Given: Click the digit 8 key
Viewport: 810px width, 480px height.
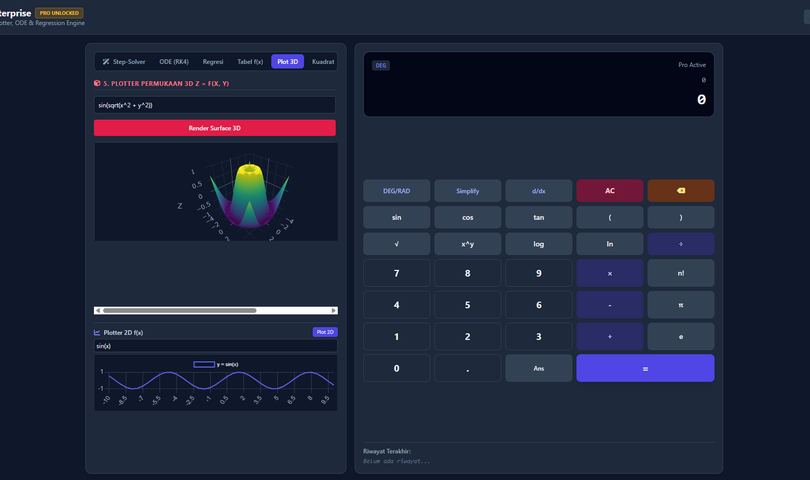Looking at the screenshot, I should (x=468, y=273).
